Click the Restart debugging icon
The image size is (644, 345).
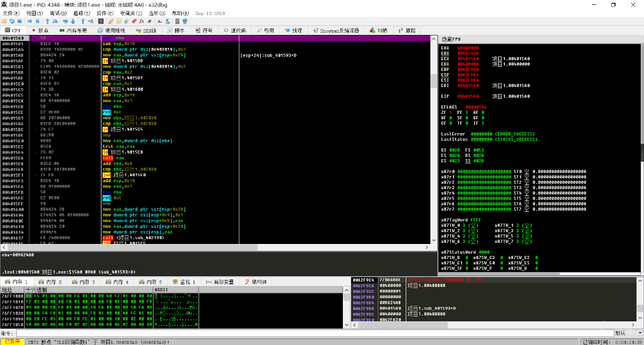click(12, 21)
